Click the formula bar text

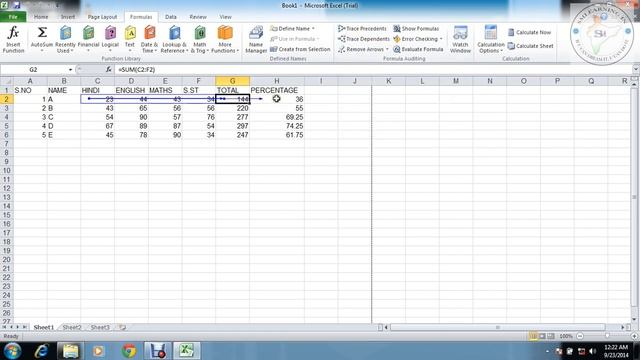point(137,70)
